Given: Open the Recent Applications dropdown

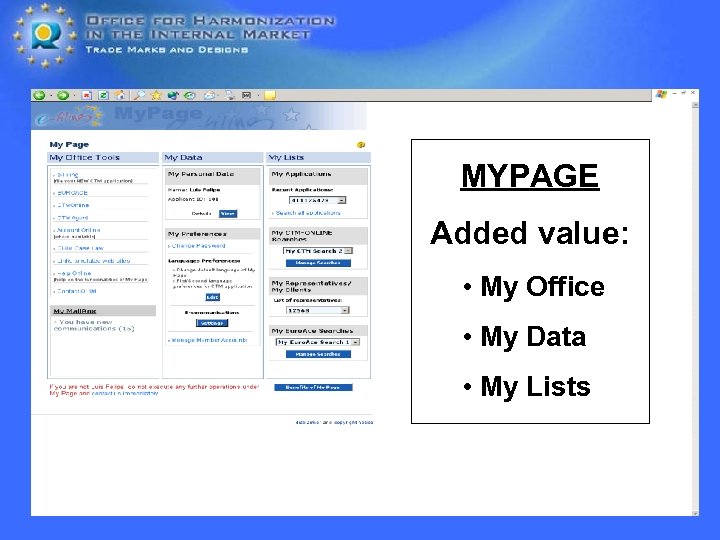Looking at the screenshot, I should pyautogui.click(x=317, y=200).
